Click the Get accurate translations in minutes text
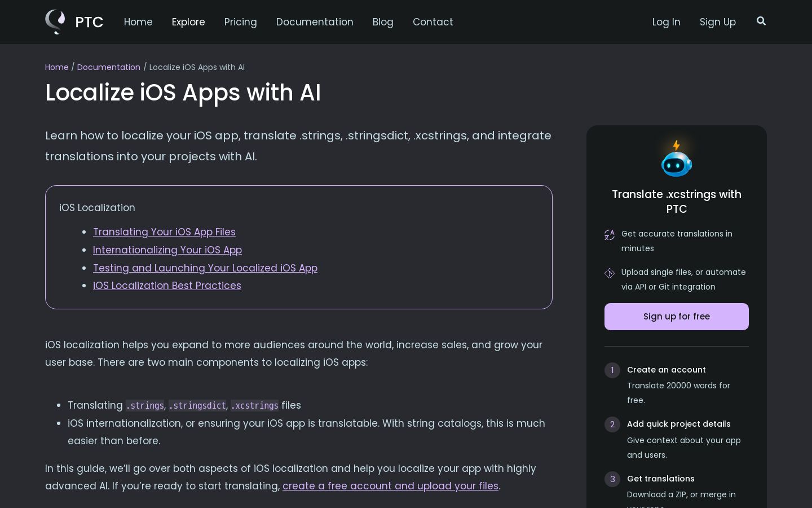 677,241
